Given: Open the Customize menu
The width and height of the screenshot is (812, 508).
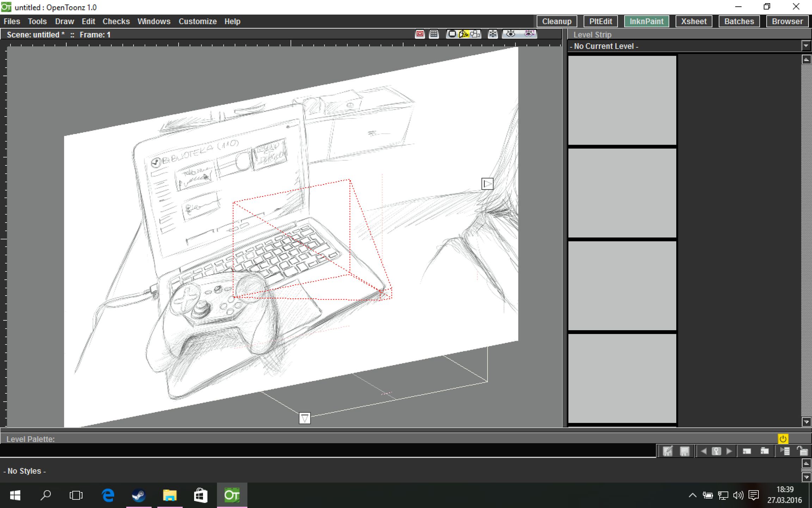Looking at the screenshot, I should pyautogui.click(x=197, y=21).
